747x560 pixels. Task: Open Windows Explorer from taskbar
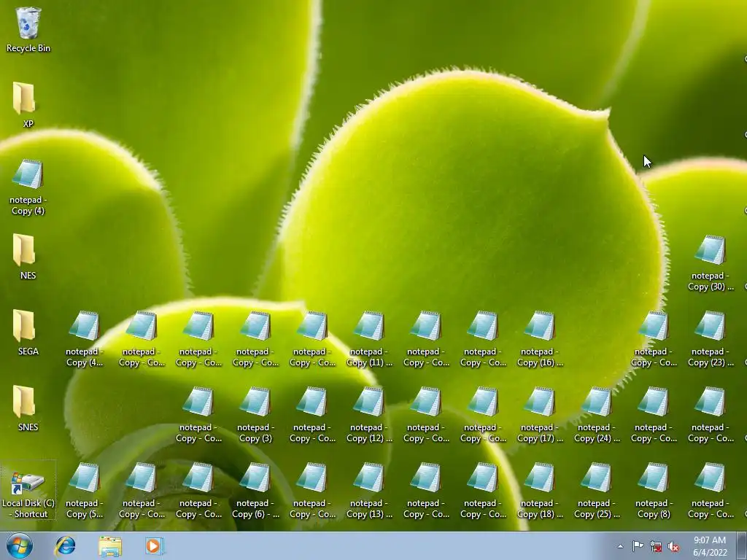pos(110,545)
